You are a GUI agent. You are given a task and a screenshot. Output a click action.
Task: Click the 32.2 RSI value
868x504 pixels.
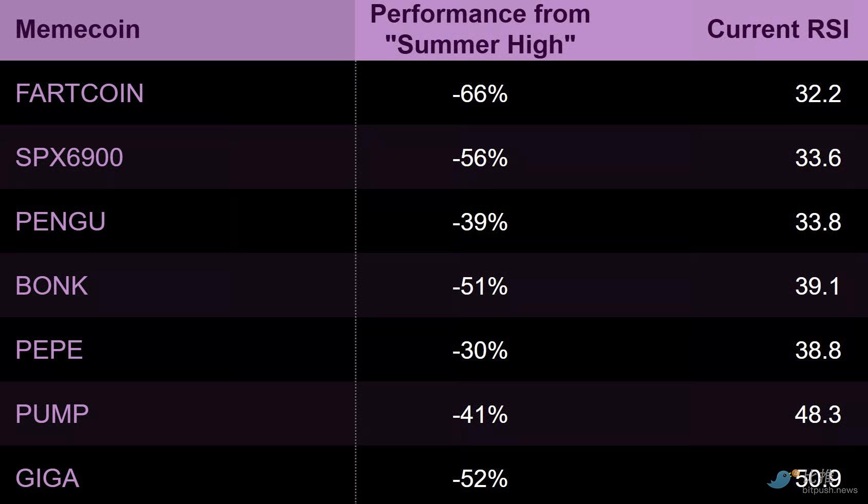pyautogui.click(x=818, y=94)
